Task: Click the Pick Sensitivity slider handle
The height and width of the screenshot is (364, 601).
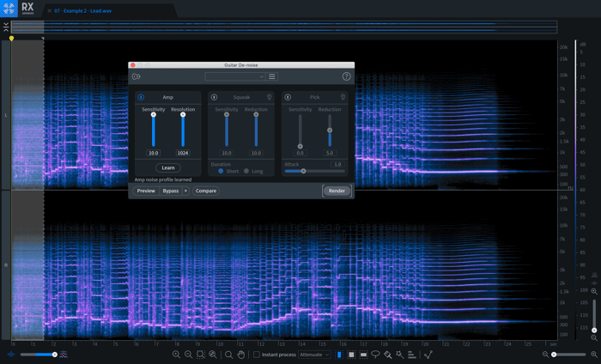Action: point(300,146)
